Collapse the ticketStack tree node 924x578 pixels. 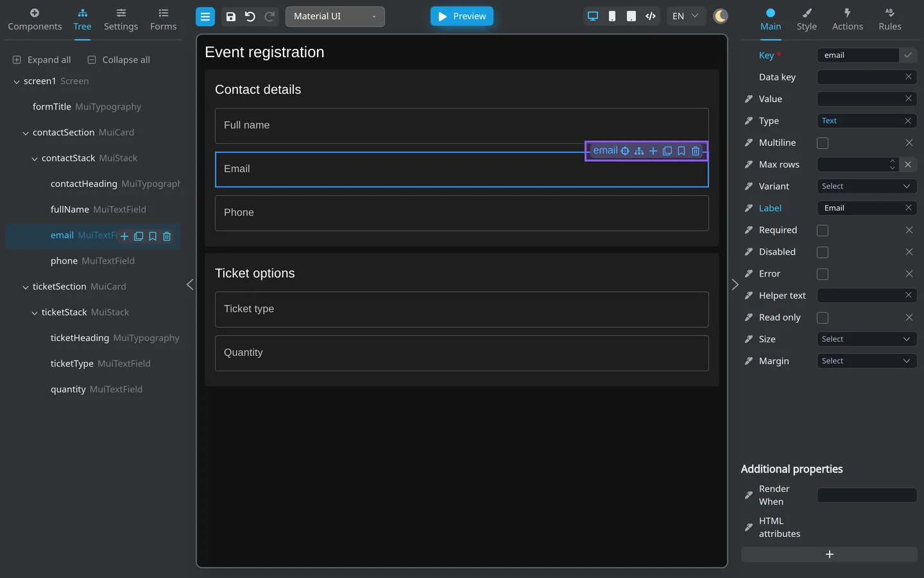[35, 313]
